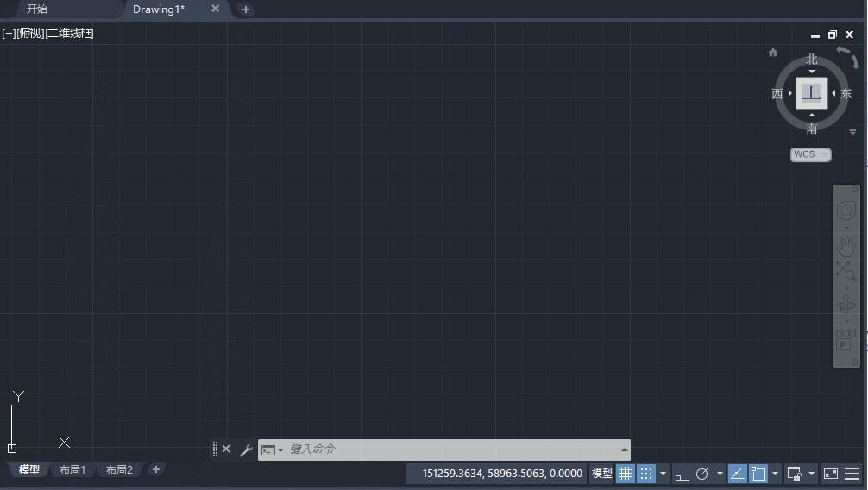Expand the orbit options arrow on nav bar
Viewport: 868px width, 490px height.
(846, 322)
